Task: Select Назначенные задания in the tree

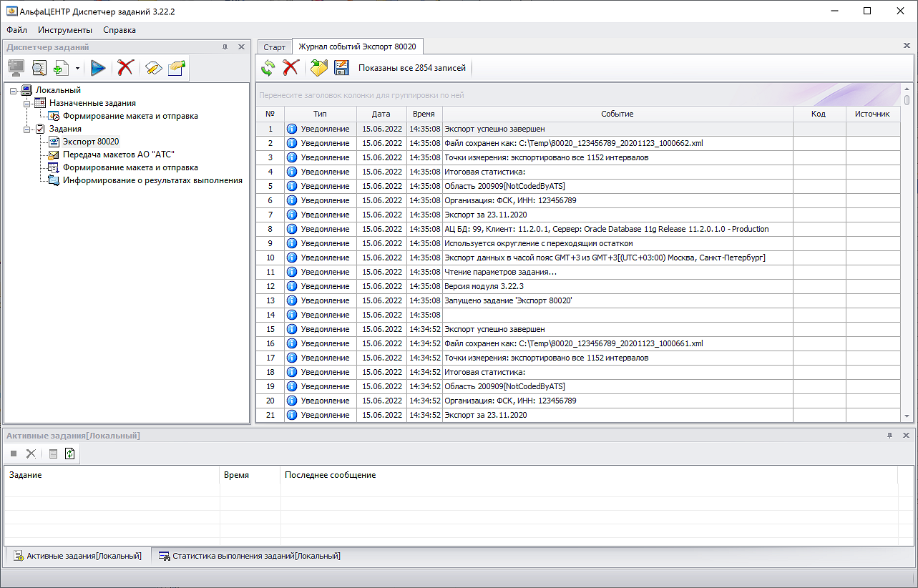Action: (92, 103)
